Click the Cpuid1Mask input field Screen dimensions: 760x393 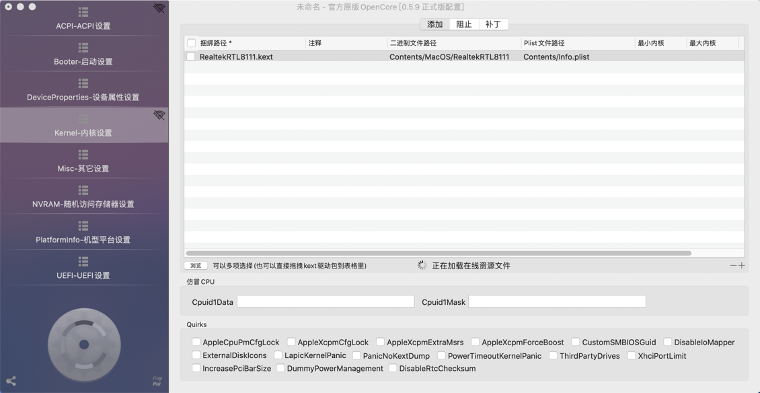[x=557, y=301]
